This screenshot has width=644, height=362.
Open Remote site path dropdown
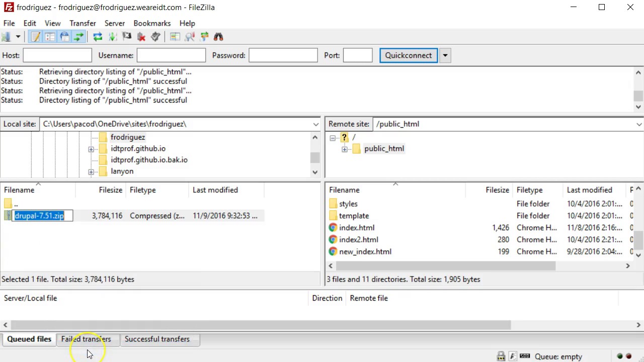coord(639,124)
